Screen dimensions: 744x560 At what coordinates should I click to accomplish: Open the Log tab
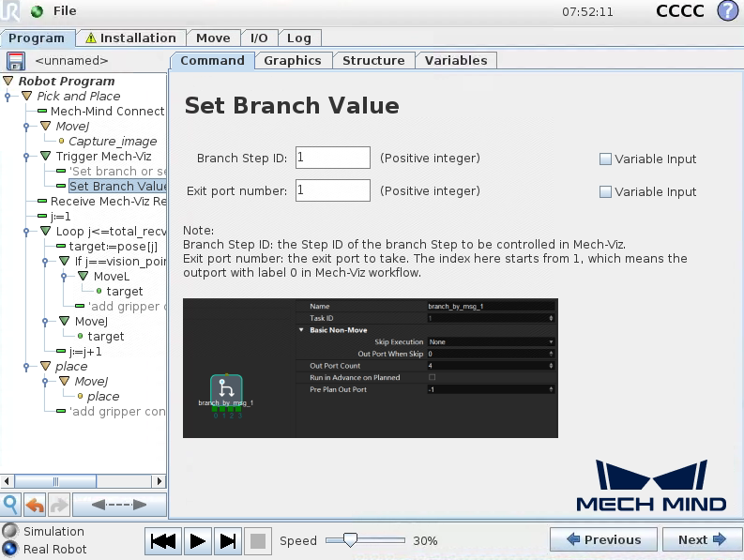point(299,38)
